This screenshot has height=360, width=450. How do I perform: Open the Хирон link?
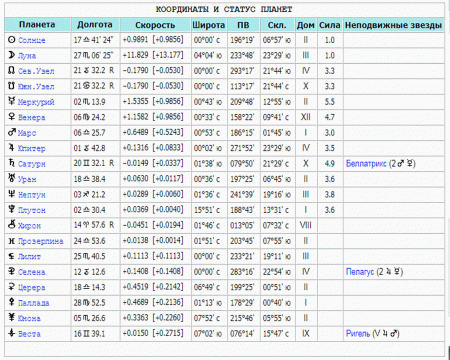[x=29, y=225]
